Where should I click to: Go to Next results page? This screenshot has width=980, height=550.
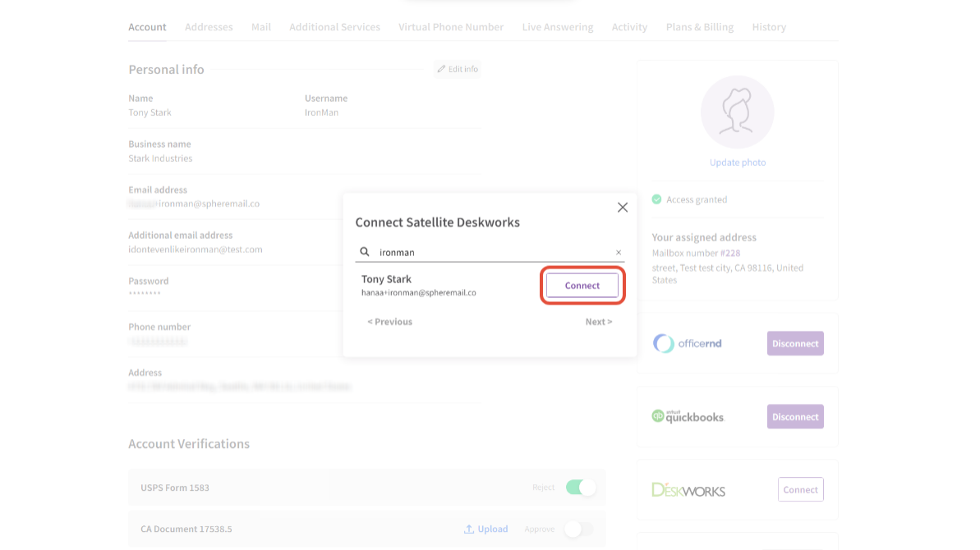pyautogui.click(x=599, y=322)
